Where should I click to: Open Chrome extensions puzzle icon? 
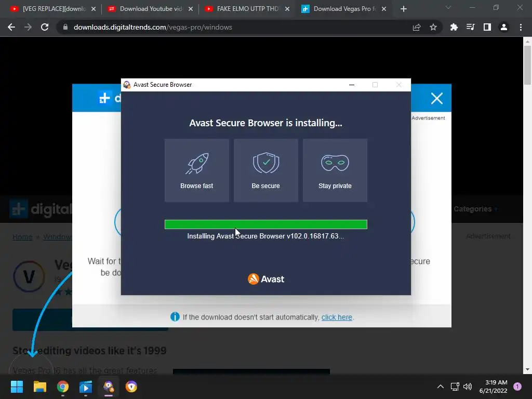[454, 27]
